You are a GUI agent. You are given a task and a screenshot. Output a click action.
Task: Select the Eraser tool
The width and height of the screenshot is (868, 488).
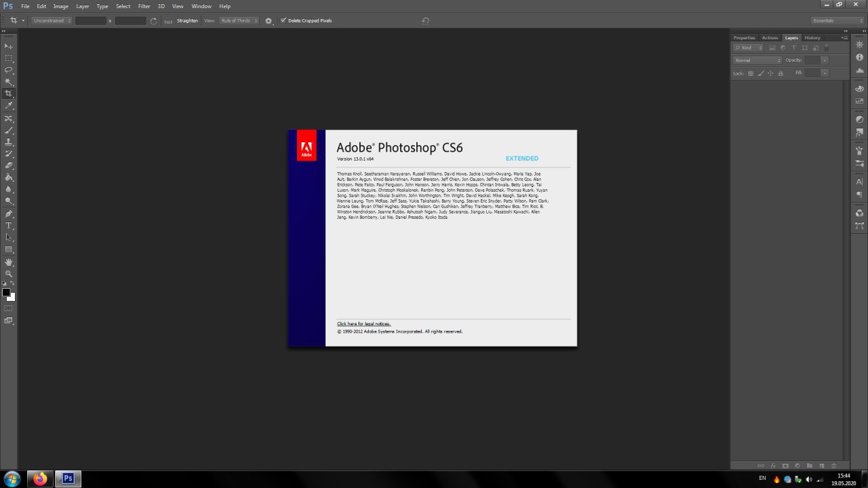[x=9, y=165]
